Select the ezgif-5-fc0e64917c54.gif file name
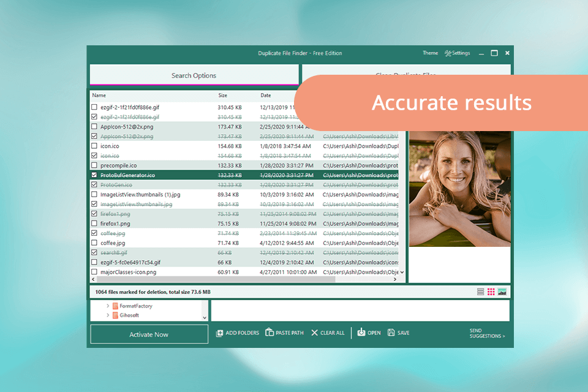 click(x=130, y=263)
